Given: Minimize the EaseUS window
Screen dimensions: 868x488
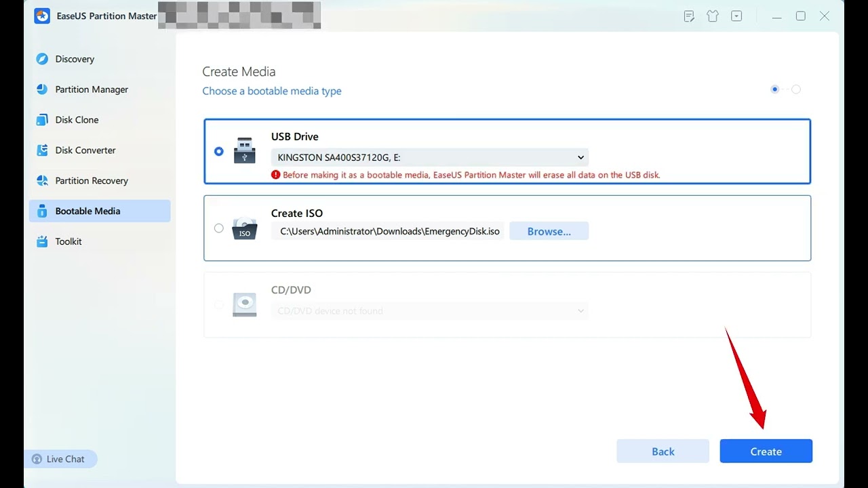Looking at the screenshot, I should pyautogui.click(x=777, y=16).
